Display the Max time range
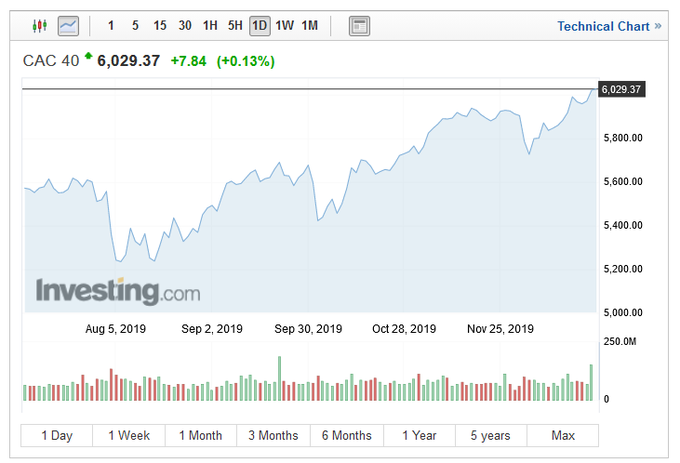 (563, 435)
